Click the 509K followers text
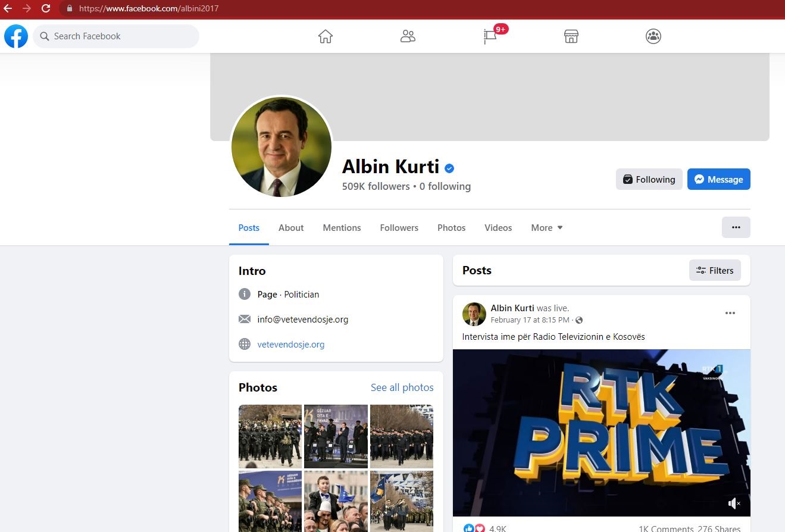The image size is (785, 532). click(376, 186)
